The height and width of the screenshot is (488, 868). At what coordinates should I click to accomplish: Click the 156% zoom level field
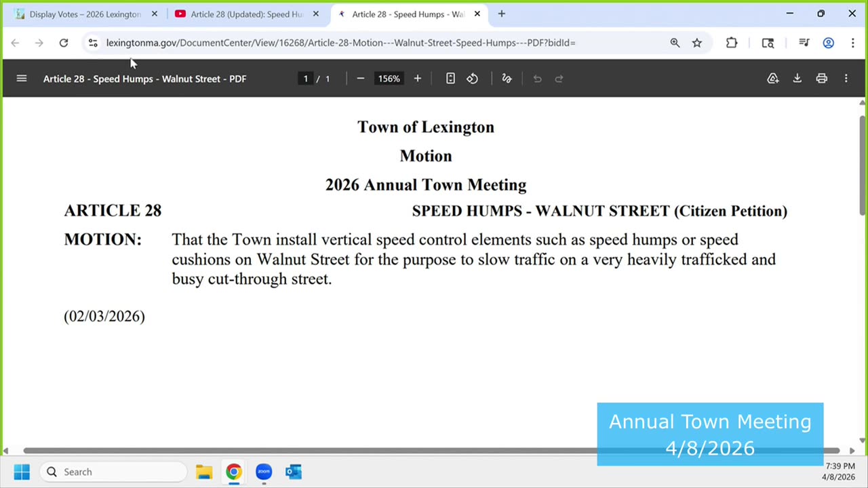(x=389, y=79)
